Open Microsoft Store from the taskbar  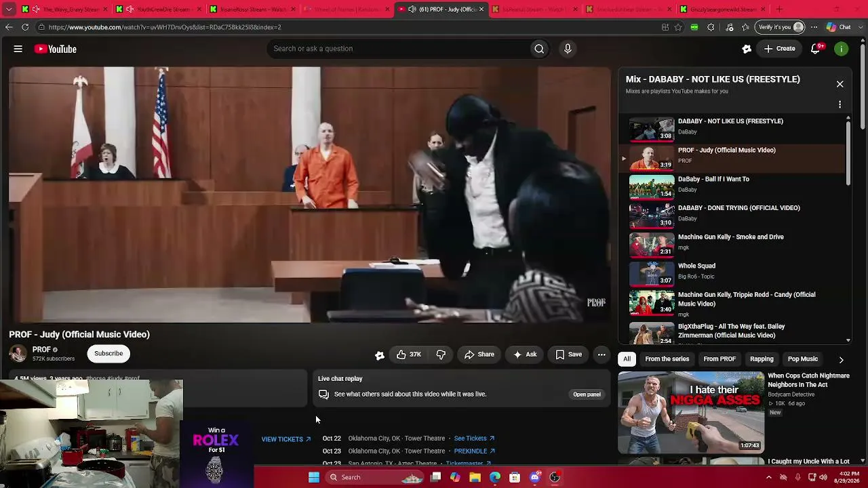(515, 477)
